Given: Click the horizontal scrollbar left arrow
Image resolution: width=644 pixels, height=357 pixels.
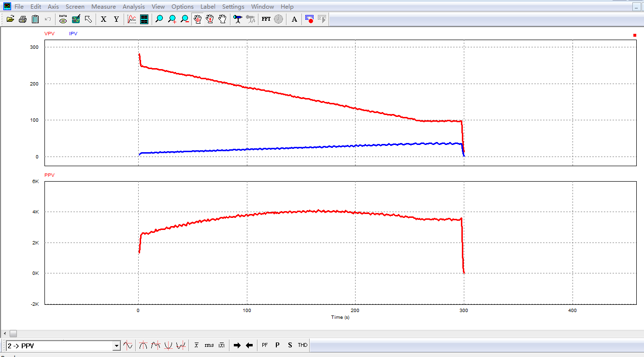Looking at the screenshot, I should [4, 334].
